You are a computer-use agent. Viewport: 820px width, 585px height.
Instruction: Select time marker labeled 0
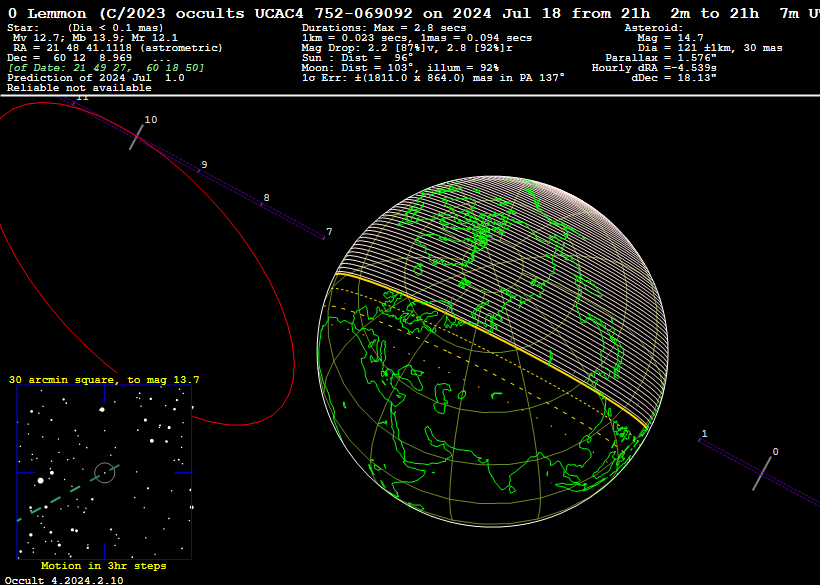775,452
